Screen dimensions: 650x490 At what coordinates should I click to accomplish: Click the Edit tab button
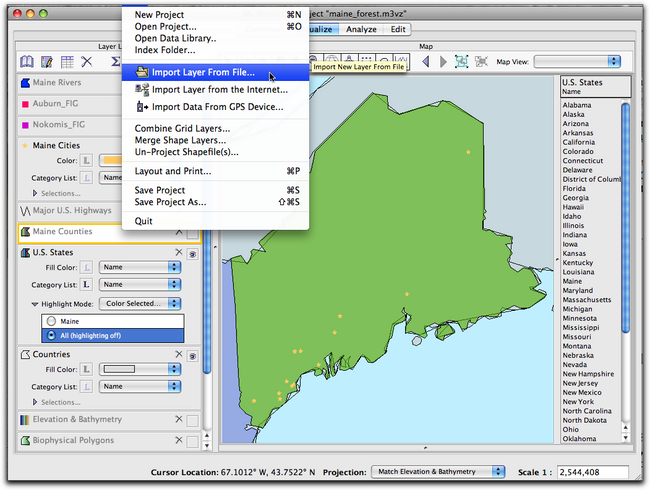coord(398,30)
